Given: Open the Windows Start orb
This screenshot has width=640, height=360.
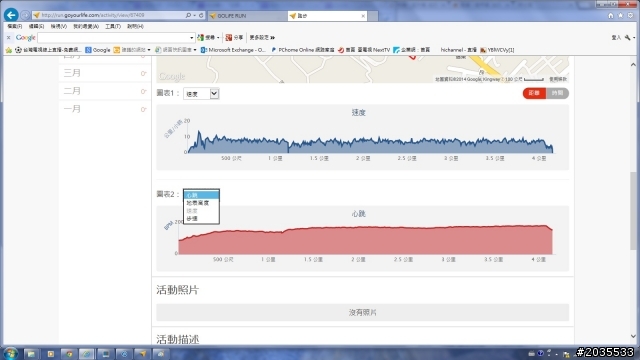Looking at the screenshot, I should (x=11, y=353).
